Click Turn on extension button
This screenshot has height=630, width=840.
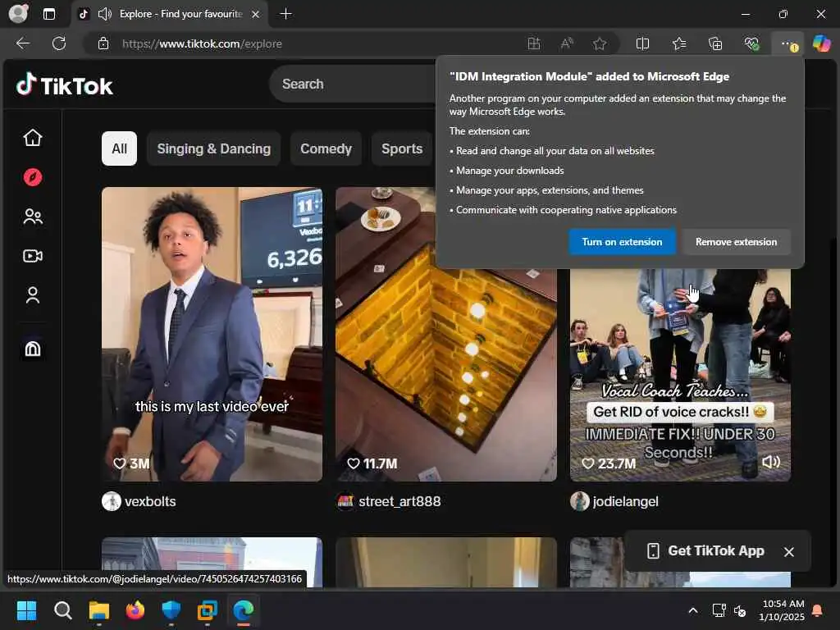[x=622, y=242]
